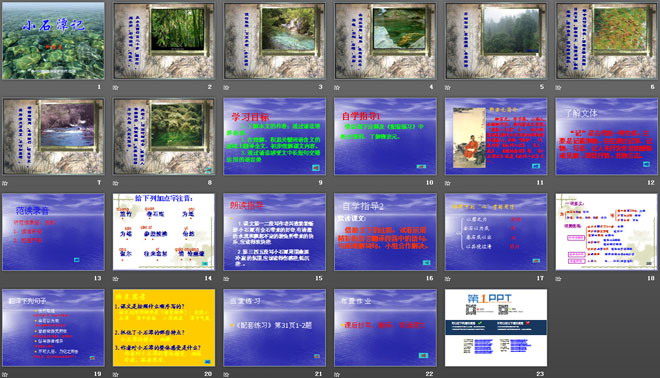Select slide 13 范读录音 thumbnail

coord(53,232)
